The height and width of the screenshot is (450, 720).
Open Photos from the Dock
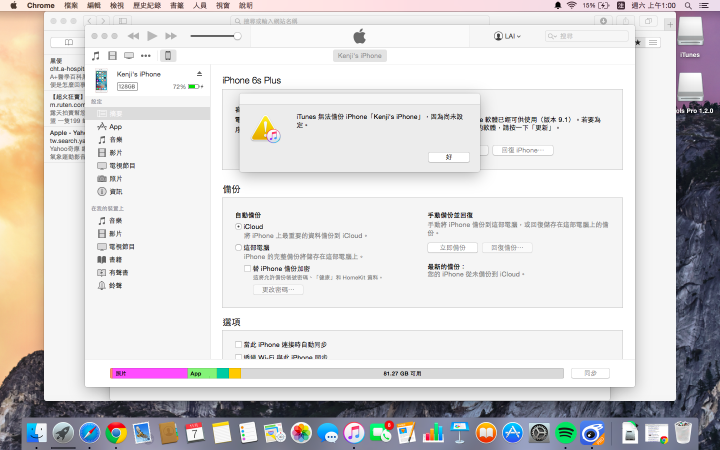pyautogui.click(x=301, y=433)
